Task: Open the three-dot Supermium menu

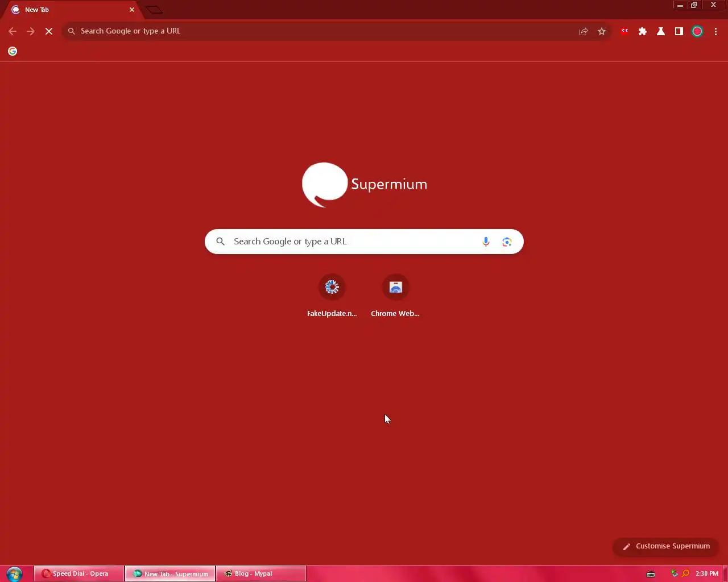Action: point(715,31)
